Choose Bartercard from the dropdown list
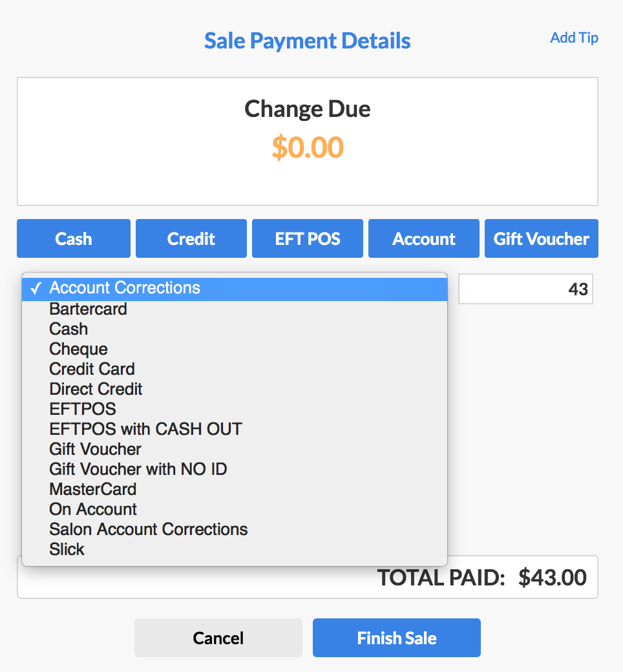Viewport: 623px width, 672px height. point(235,309)
